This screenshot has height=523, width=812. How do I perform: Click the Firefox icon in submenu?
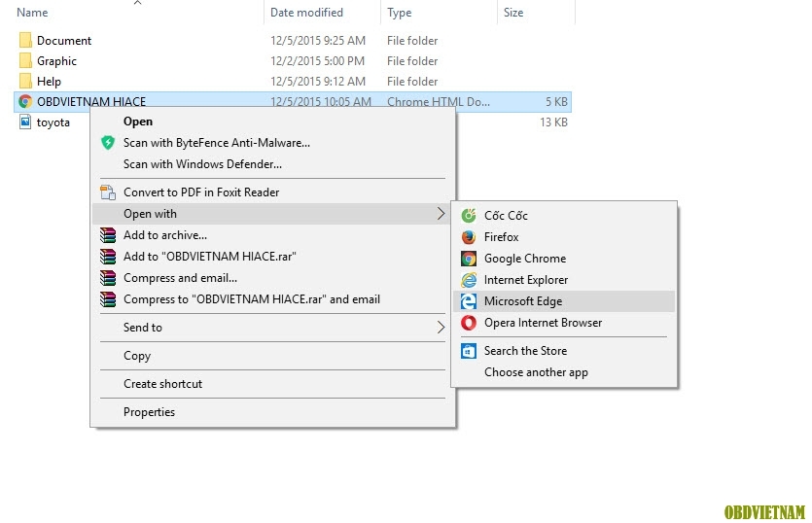[469, 237]
